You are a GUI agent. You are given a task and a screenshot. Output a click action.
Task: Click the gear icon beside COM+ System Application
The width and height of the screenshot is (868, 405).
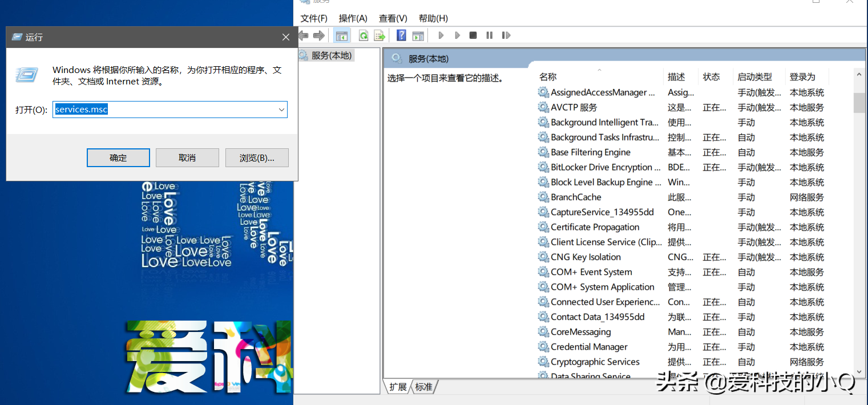point(543,287)
